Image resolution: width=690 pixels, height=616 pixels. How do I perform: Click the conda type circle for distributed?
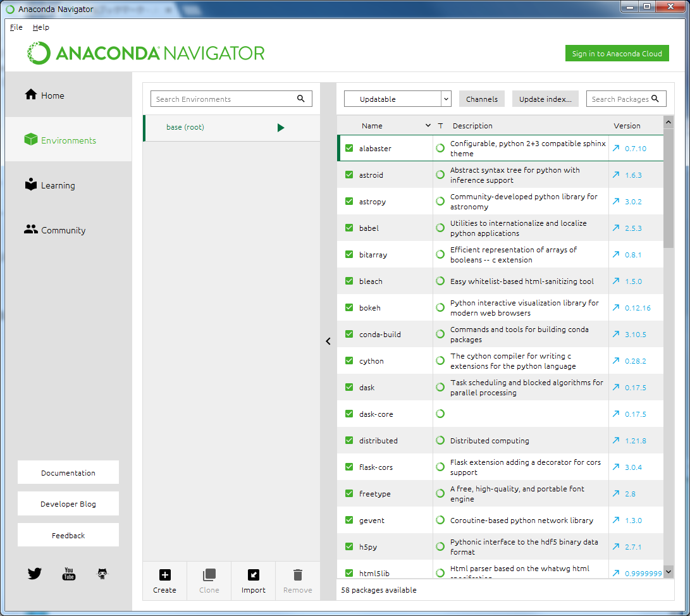440,440
